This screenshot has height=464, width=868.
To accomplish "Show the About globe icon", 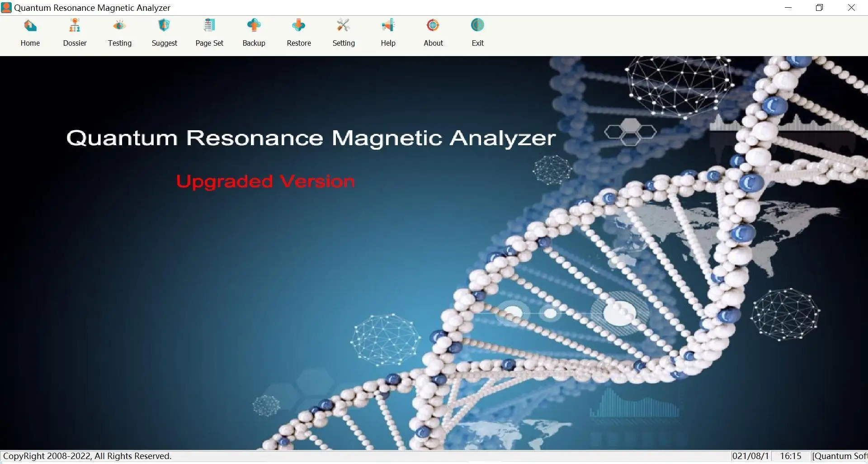I will [433, 25].
